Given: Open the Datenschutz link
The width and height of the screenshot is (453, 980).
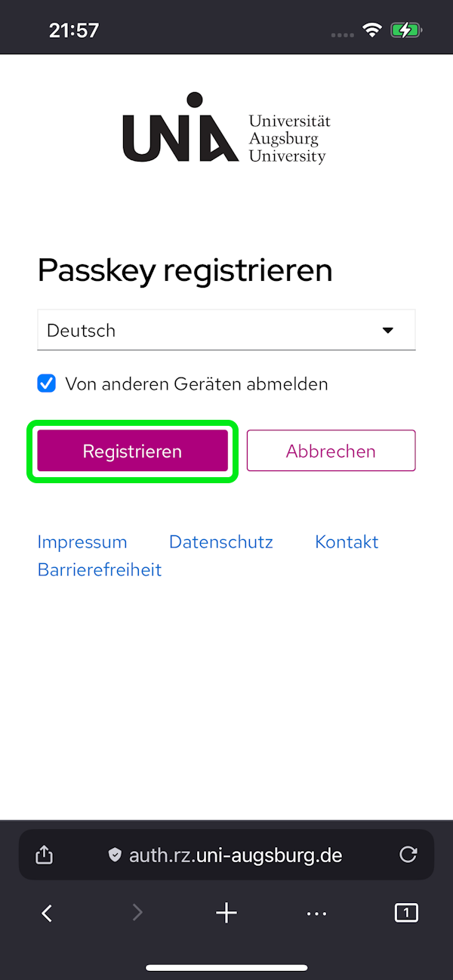Looking at the screenshot, I should [x=221, y=542].
